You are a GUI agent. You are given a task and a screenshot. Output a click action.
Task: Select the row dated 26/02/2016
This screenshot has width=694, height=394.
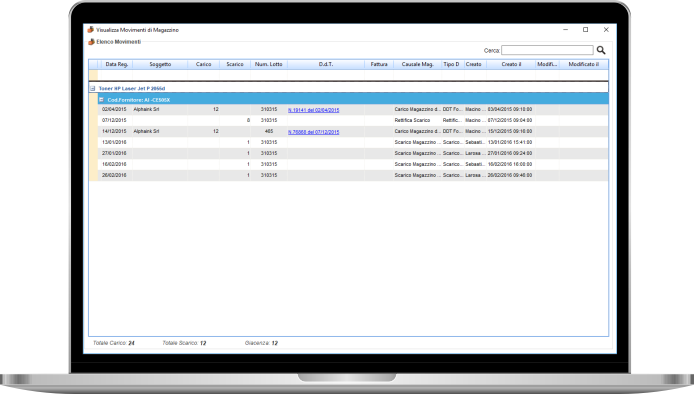pos(353,175)
